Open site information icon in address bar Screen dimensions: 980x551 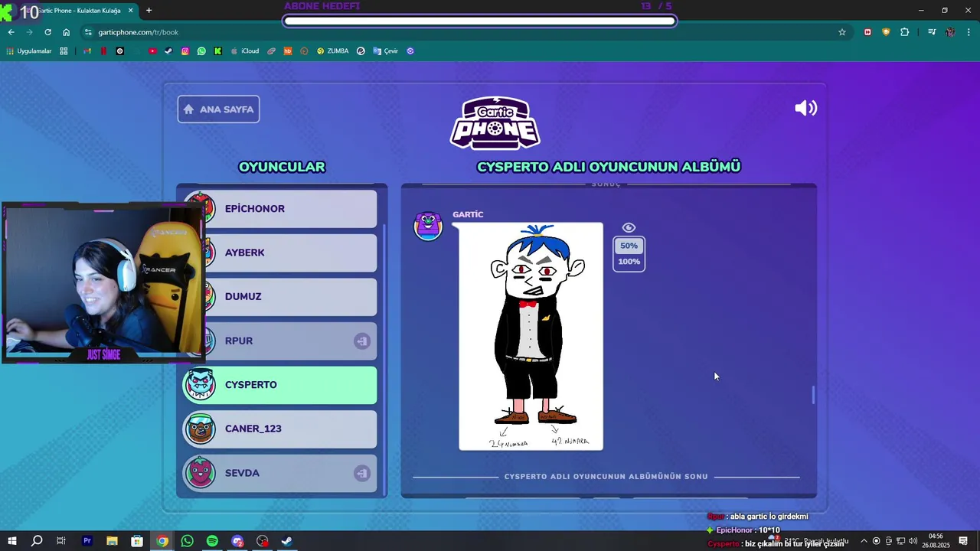[x=89, y=32]
